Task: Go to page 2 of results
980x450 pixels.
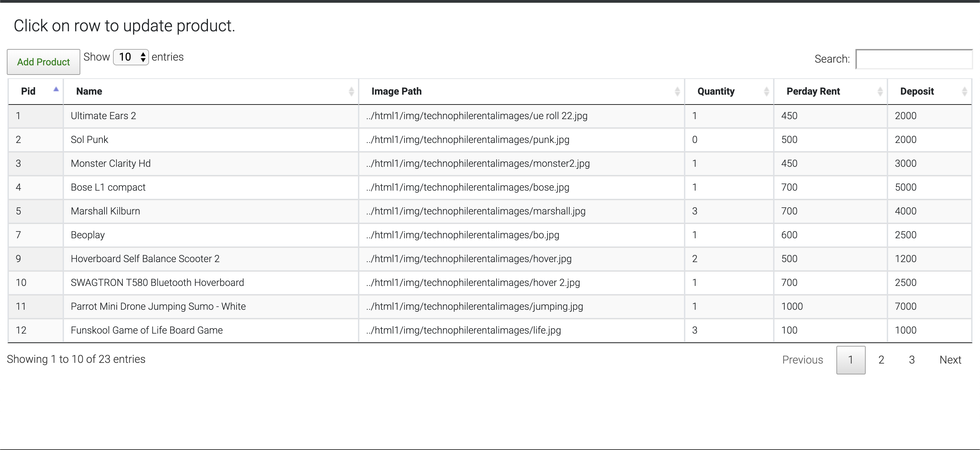Action: pos(881,360)
